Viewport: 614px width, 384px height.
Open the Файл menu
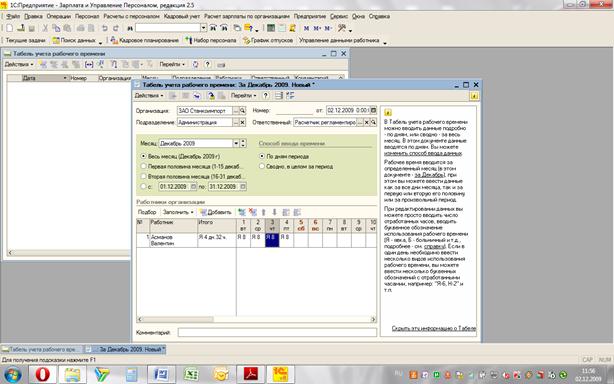(x=13, y=16)
